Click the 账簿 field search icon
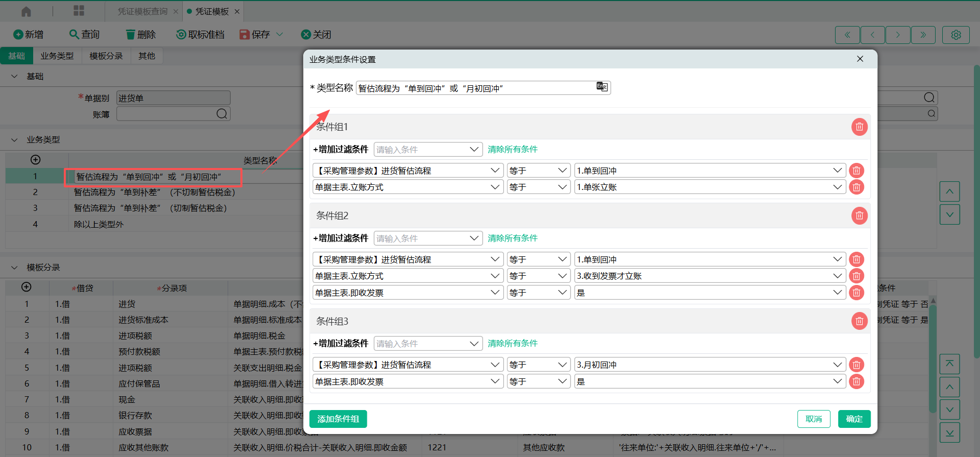 (222, 113)
